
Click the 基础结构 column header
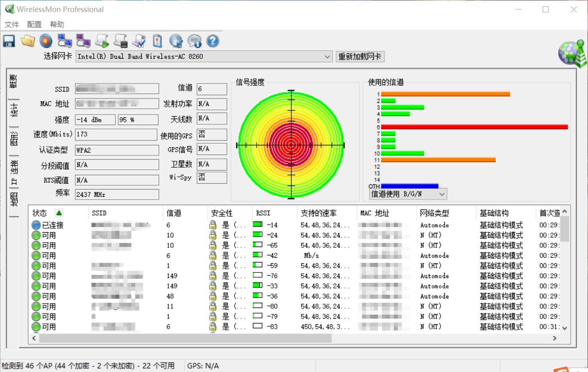506,213
